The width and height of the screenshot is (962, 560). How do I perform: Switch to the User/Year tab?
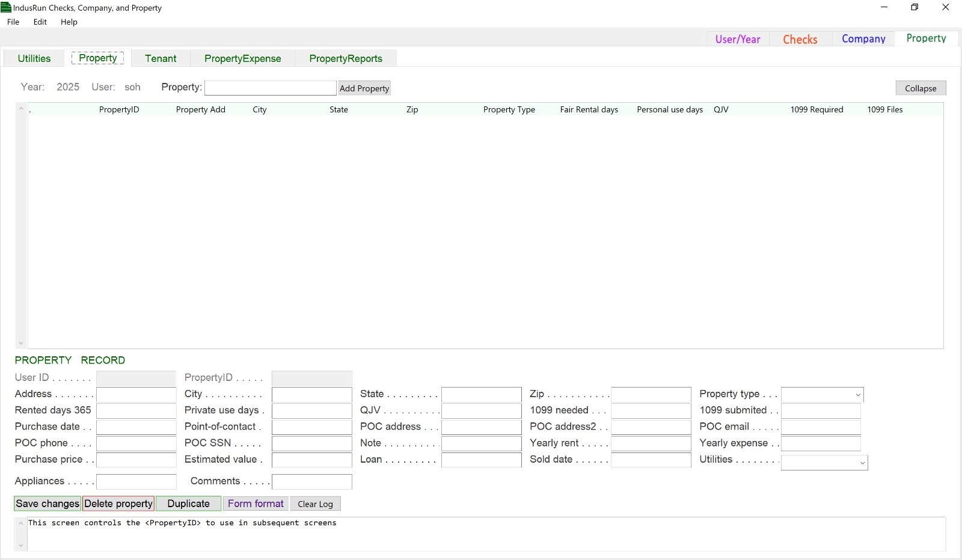coord(738,39)
